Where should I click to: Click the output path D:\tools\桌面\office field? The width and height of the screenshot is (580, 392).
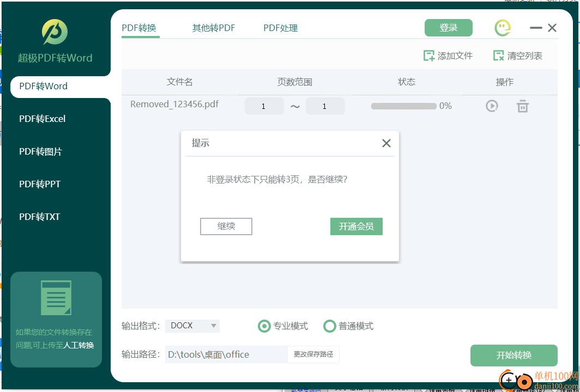[226, 354]
